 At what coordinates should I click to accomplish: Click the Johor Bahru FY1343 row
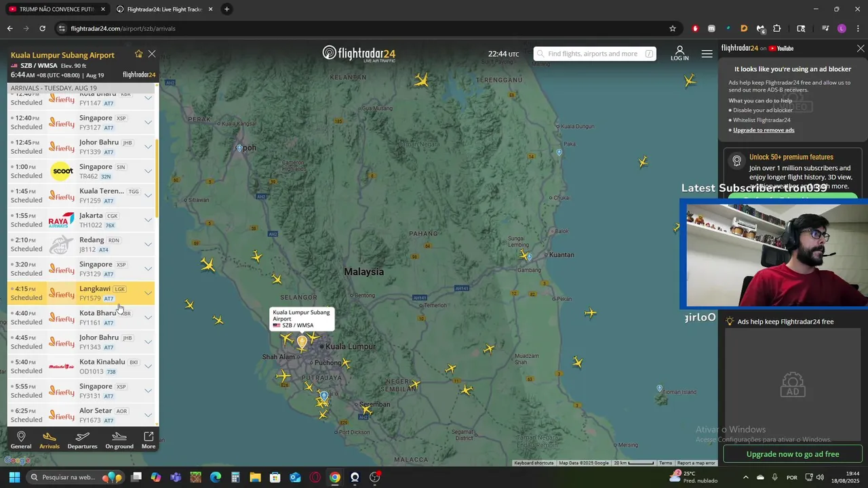click(x=81, y=342)
